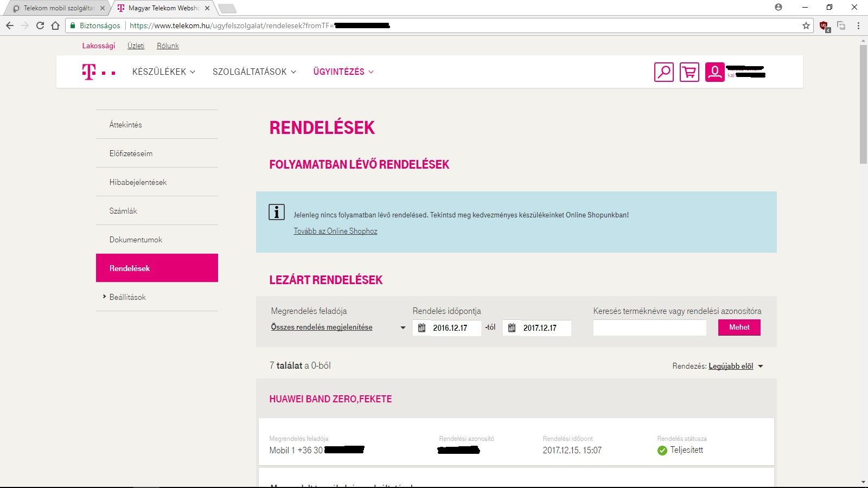Screen dimensions: 868x488
Task: Open the end date calendar icon
Action: 512,328
